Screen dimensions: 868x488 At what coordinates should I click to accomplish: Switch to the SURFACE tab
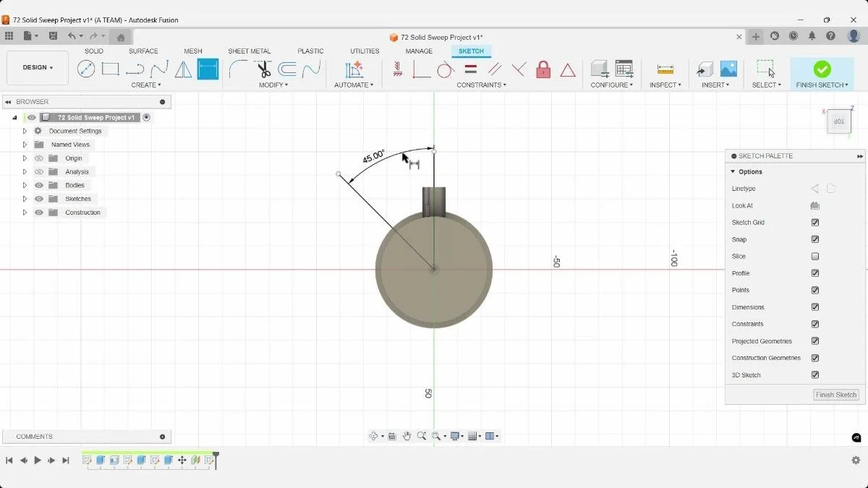pos(143,51)
